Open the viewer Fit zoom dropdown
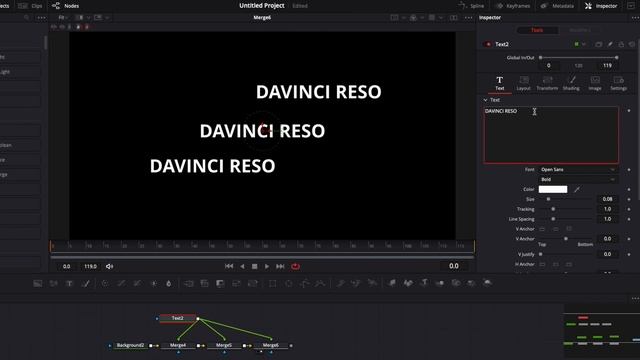 63,18
